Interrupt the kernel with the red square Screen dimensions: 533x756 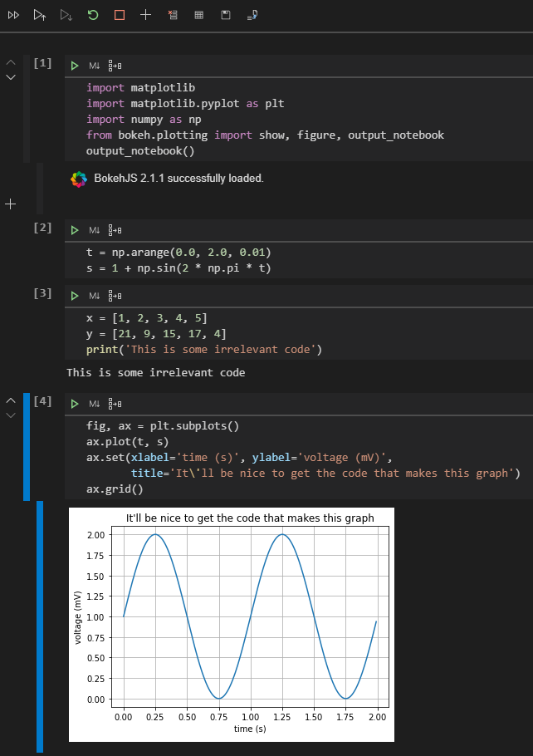click(x=120, y=15)
